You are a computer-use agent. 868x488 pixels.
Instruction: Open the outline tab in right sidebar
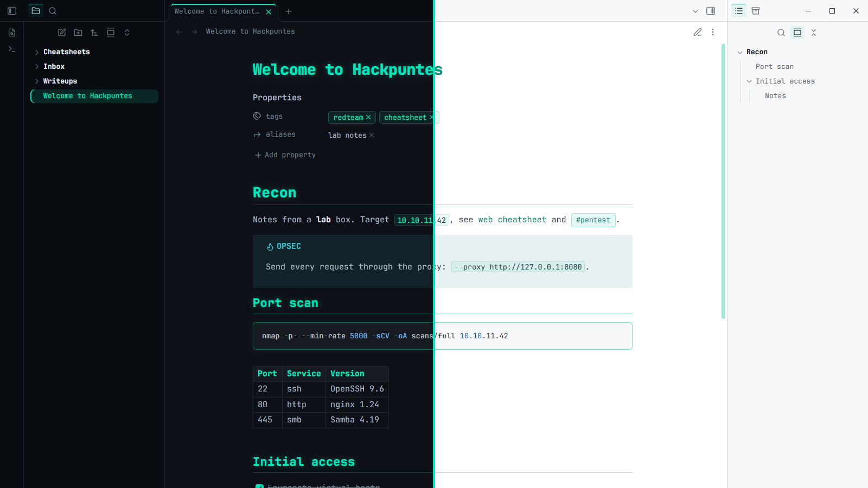point(739,11)
